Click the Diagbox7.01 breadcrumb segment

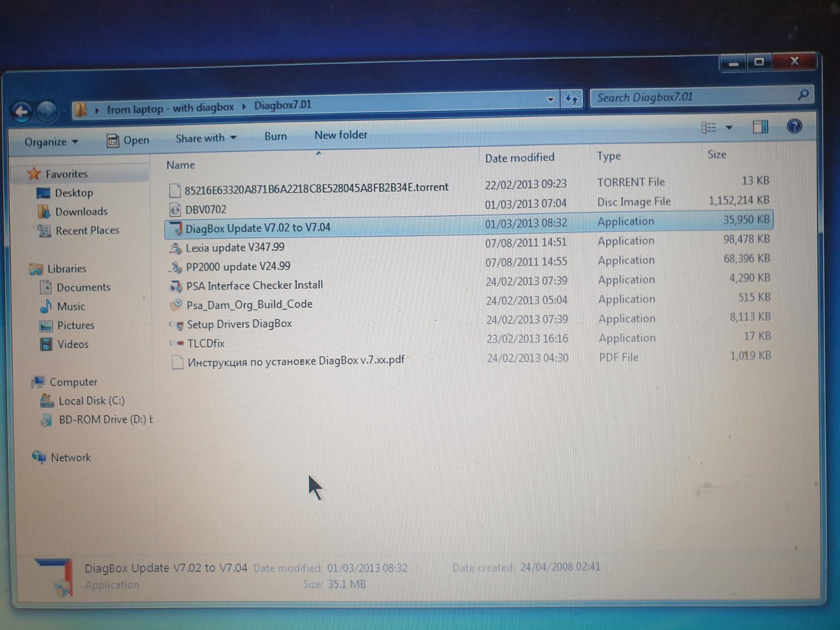[x=283, y=105]
